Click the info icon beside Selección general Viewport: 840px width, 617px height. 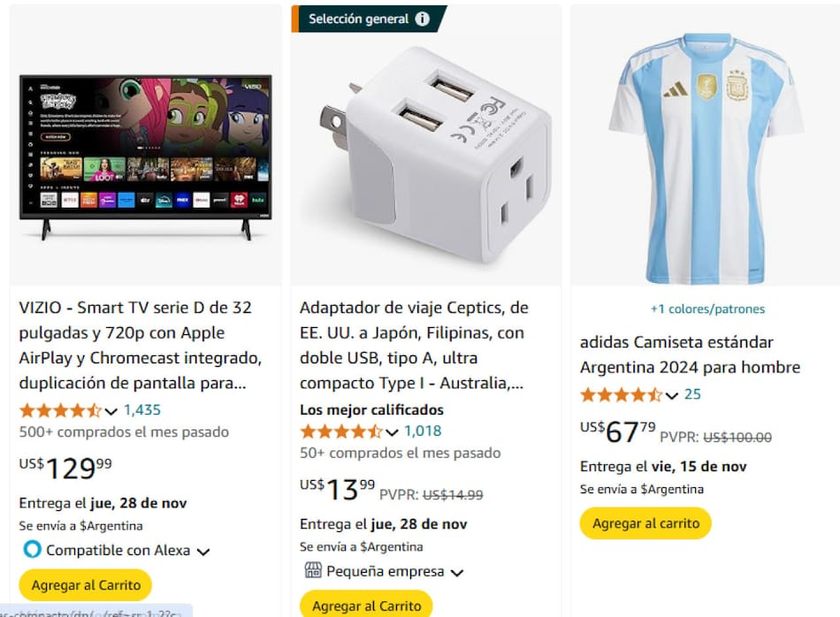point(422,19)
